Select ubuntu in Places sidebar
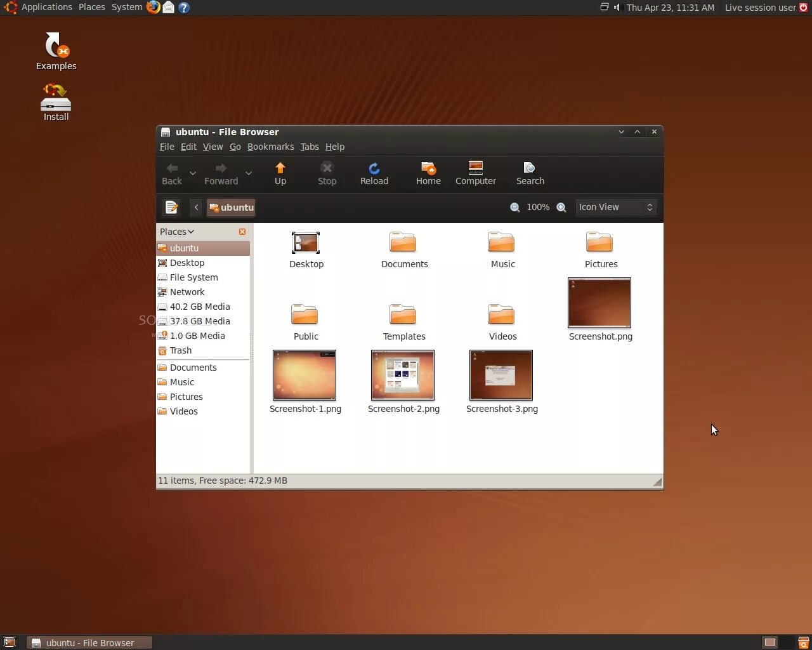Image resolution: width=812 pixels, height=650 pixels. pos(203,248)
